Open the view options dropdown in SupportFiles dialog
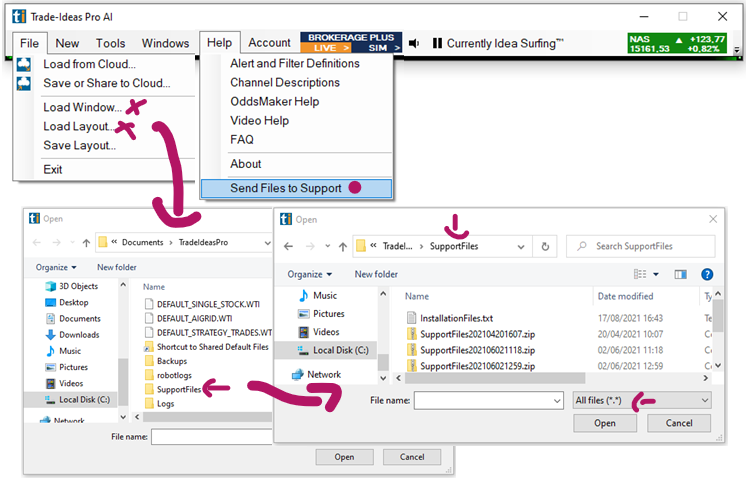The width and height of the screenshot is (750, 480). pos(656,274)
